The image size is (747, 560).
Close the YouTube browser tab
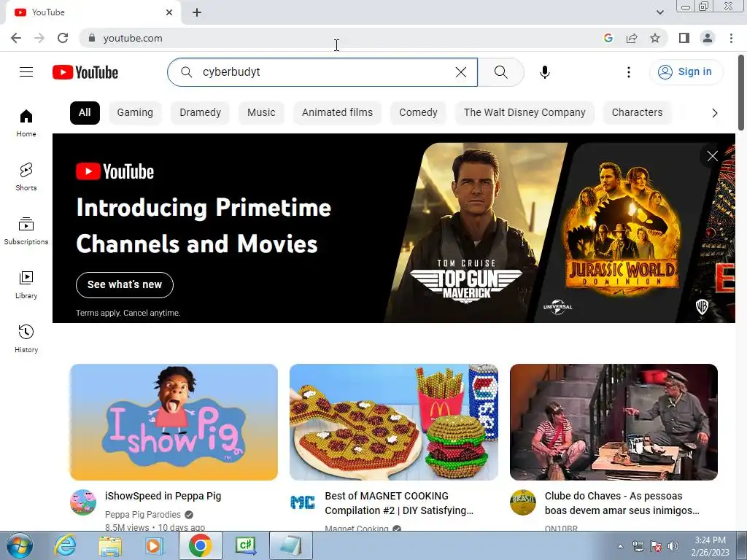tap(169, 13)
